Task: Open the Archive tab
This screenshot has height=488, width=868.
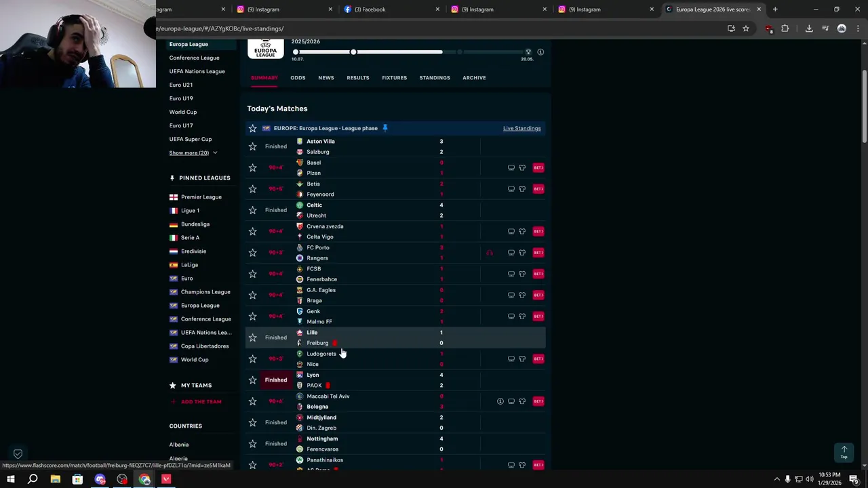Action: (x=474, y=78)
